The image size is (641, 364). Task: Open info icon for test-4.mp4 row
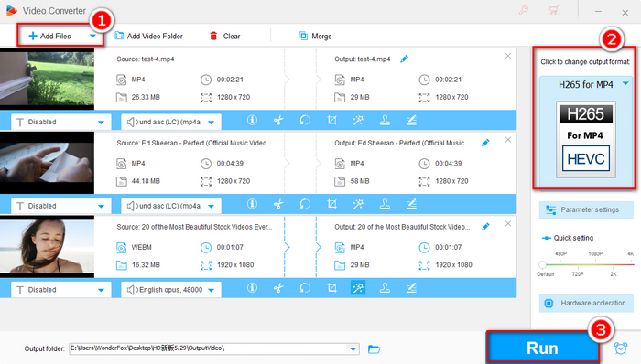pos(252,120)
